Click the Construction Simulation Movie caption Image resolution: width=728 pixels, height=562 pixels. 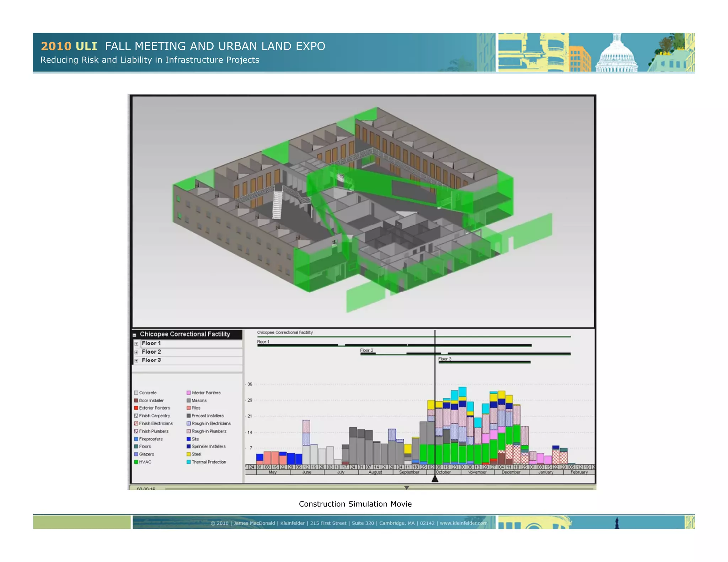tap(355, 504)
